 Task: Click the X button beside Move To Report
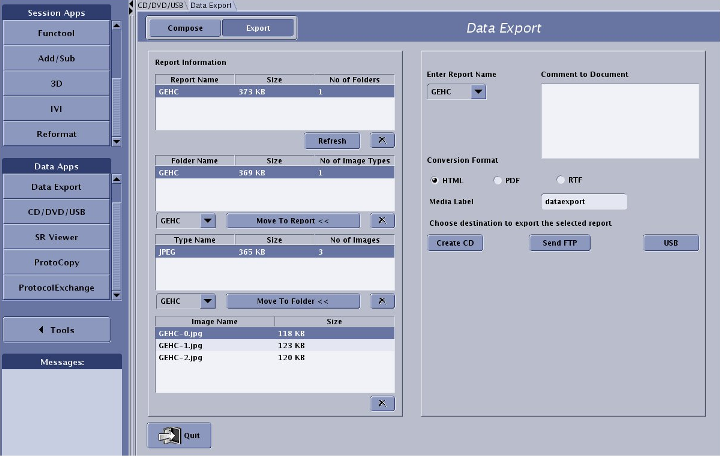[x=383, y=221]
